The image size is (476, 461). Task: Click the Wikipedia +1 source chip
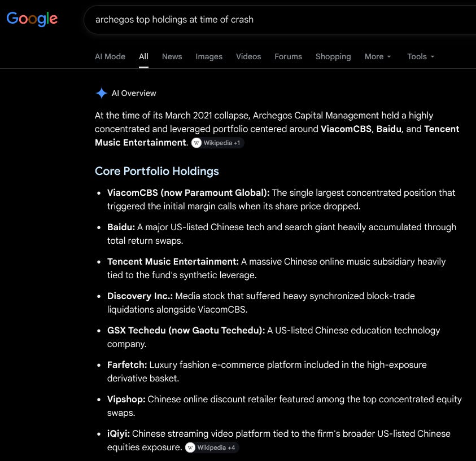[x=217, y=143]
